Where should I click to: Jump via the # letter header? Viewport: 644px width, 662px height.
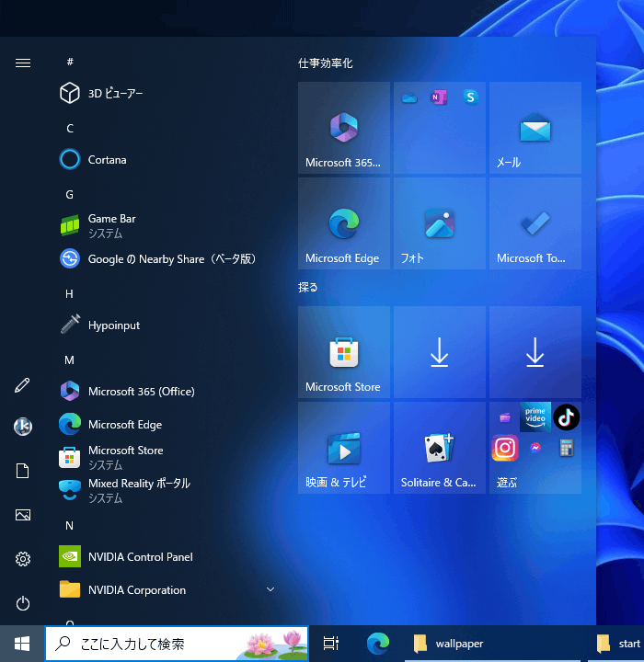pyautogui.click(x=70, y=63)
